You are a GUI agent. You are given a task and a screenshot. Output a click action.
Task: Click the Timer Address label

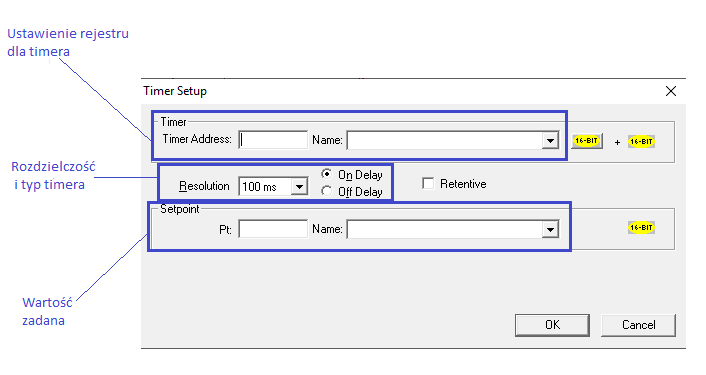(x=197, y=139)
